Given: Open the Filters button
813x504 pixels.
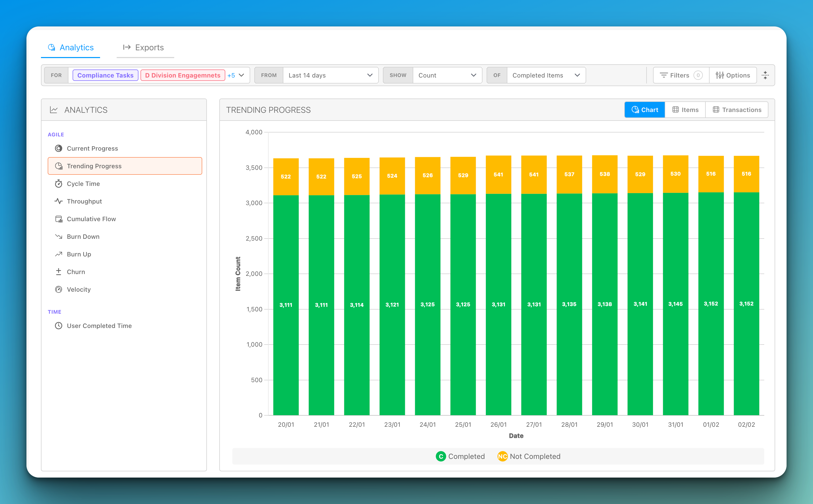Looking at the screenshot, I should click(x=681, y=75).
